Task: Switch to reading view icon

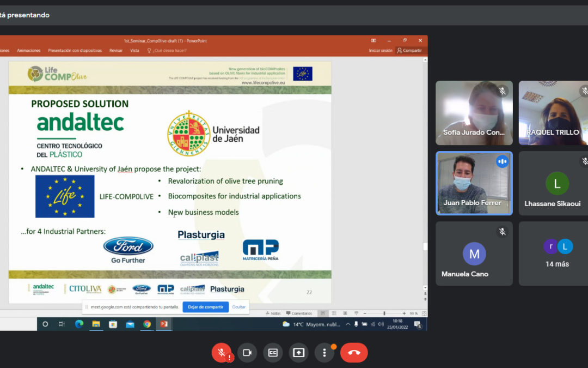Action: (x=345, y=313)
